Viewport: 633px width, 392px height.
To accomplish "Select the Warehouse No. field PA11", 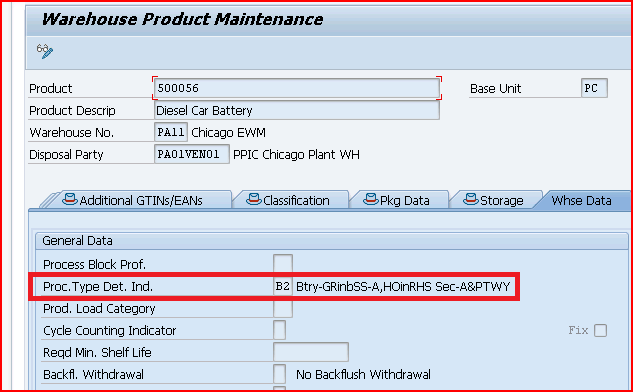I will point(171,132).
